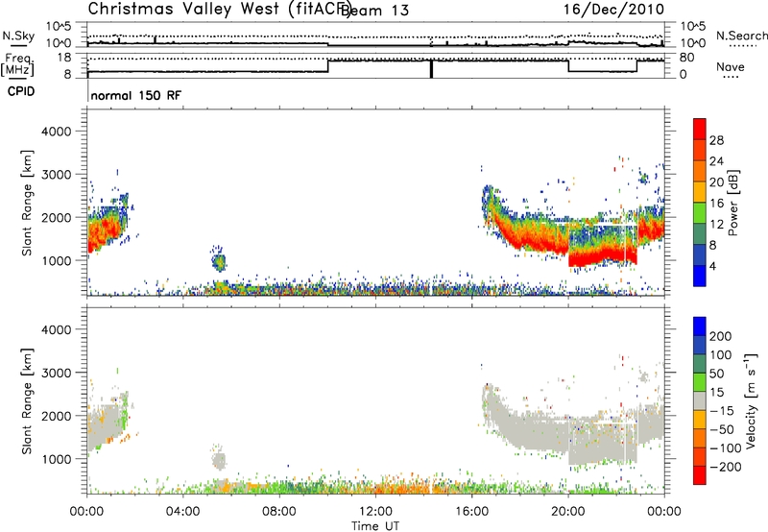Click the date label 16/Dec/2010
Image resolution: width=768 pixels, height=532 pixels.
613,10
